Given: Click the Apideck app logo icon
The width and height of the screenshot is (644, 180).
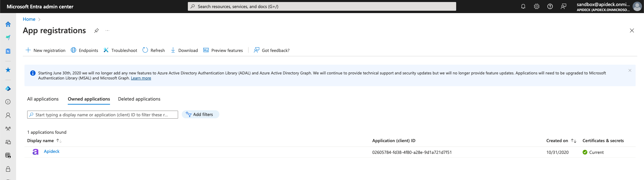Looking at the screenshot, I should (35, 152).
